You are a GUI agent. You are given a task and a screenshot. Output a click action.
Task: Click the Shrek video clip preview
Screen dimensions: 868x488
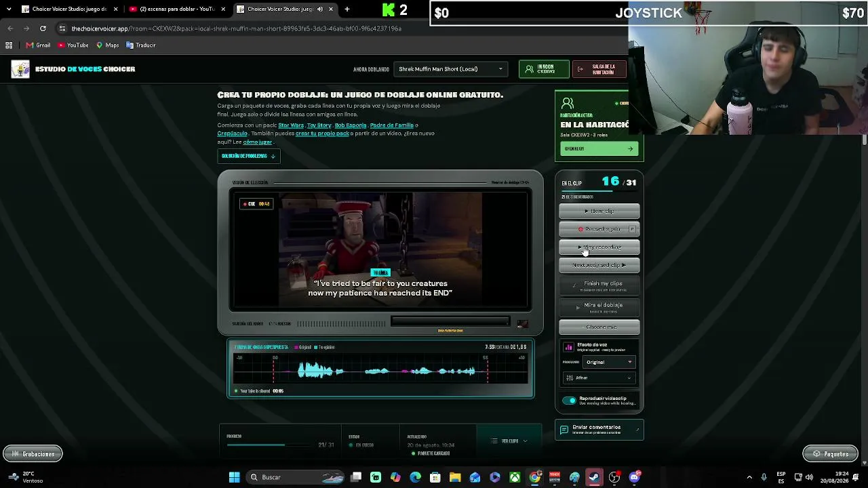click(380, 250)
